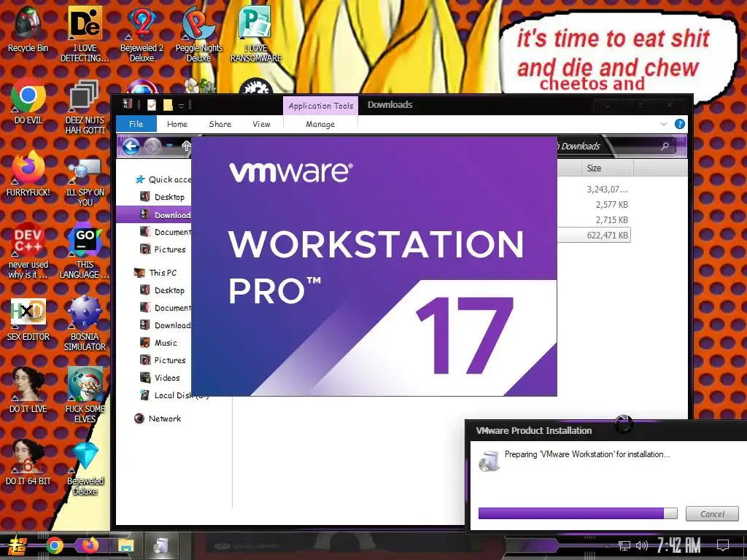Image resolution: width=747 pixels, height=560 pixels.
Task: Open the recent locations dropdown beside Forward
Action: [170, 146]
